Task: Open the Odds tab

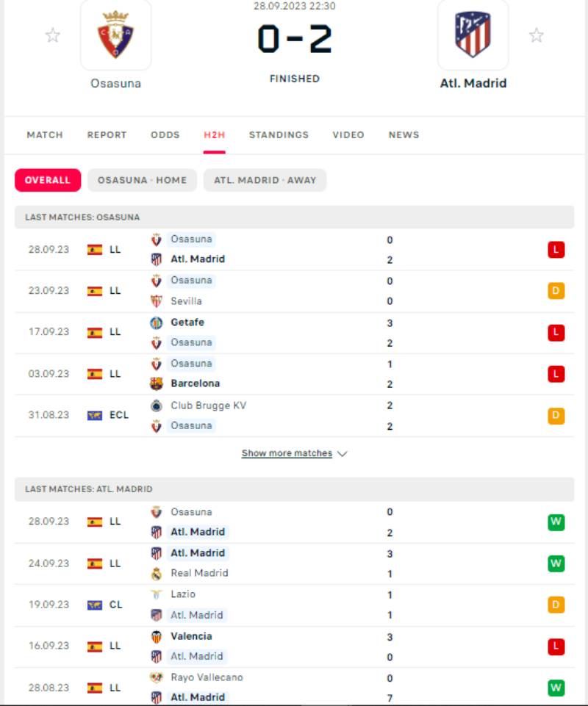Action: (165, 135)
